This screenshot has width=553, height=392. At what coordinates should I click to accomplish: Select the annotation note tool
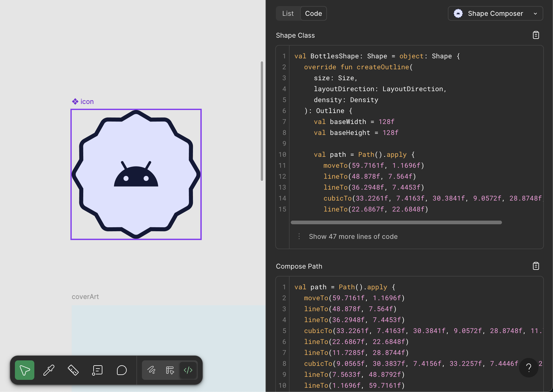pyautogui.click(x=98, y=370)
